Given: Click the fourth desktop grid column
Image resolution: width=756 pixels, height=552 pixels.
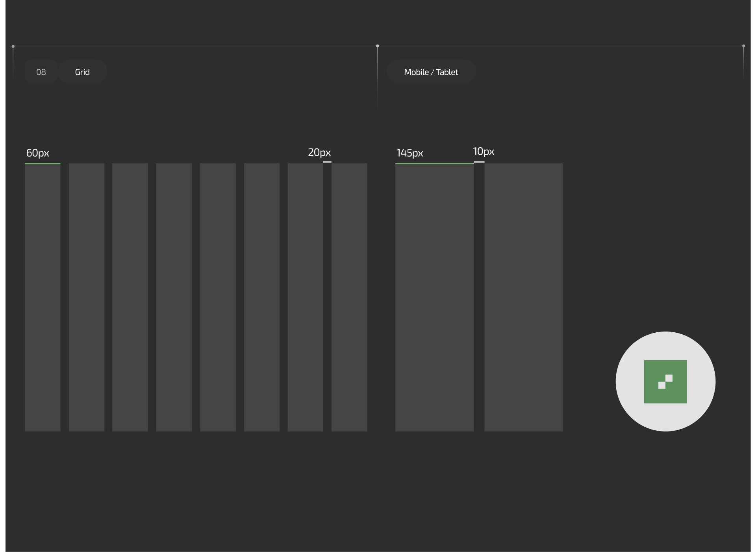Looking at the screenshot, I should pos(174,297).
